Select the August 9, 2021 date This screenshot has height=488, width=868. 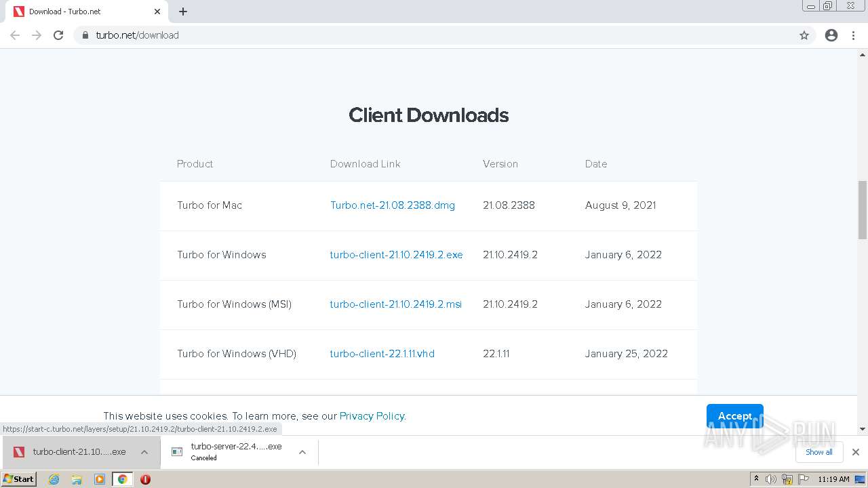(620, 205)
